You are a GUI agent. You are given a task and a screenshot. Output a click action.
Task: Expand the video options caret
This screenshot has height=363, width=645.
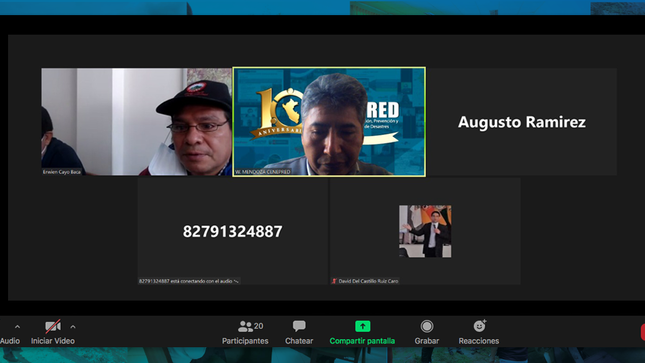73,327
